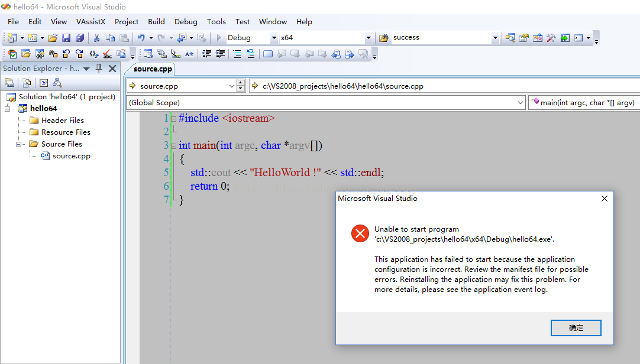Screen dimensions: 640x364
Task: Click the Object Browser toolbar icon
Action: 538,38
